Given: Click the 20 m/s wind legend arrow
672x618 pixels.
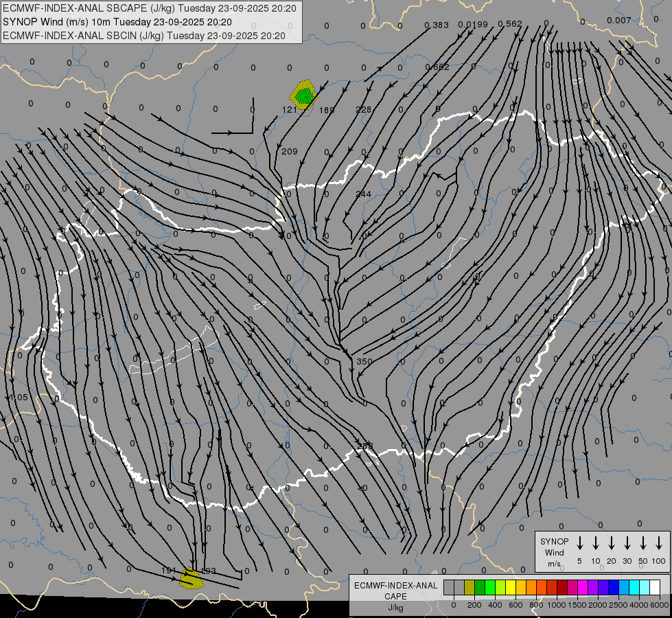Looking at the screenshot, I should coord(612,542).
